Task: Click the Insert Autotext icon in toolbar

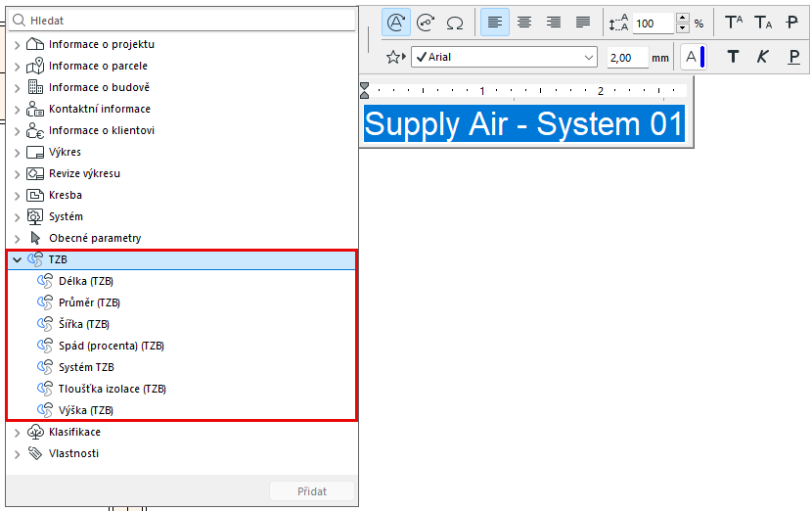Action: (x=396, y=23)
